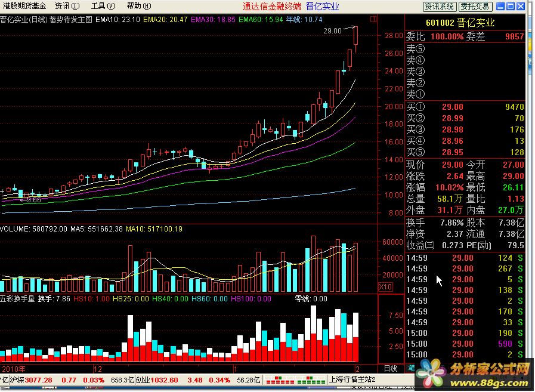This screenshot has height=392, width=535.
Task: Click the 蓄势待发主图 indicator name
Action: [x=70, y=20]
